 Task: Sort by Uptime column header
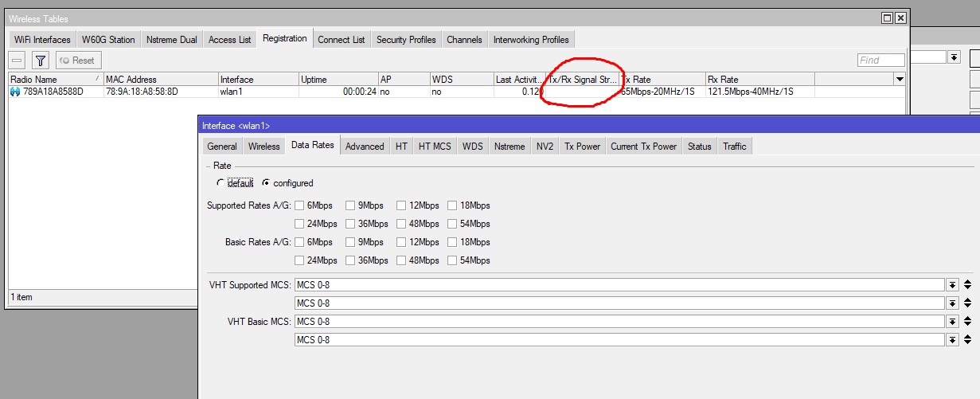coord(338,80)
